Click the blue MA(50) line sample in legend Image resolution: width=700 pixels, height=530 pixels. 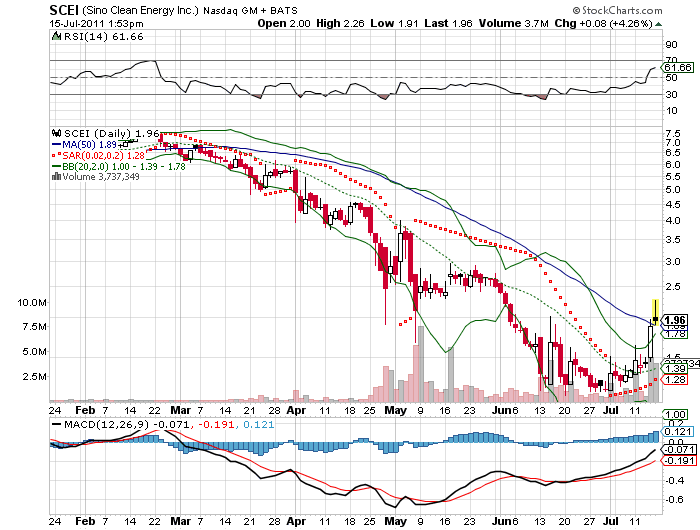click(57, 144)
